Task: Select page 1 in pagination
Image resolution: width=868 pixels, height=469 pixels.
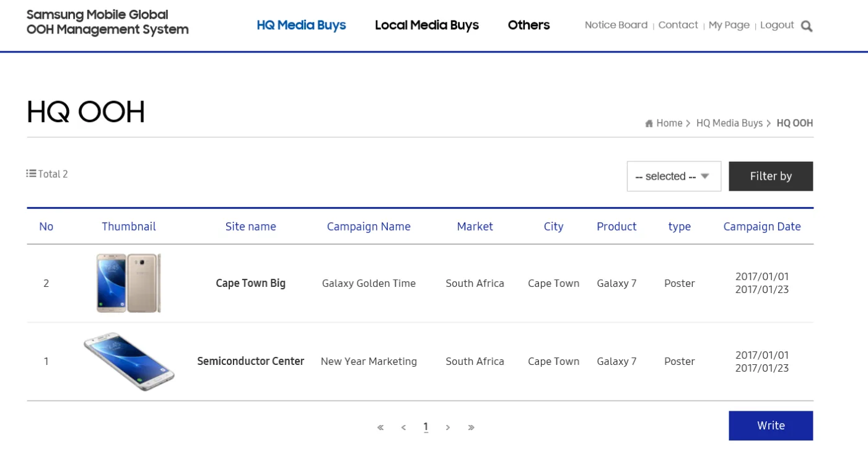Action: [426, 427]
